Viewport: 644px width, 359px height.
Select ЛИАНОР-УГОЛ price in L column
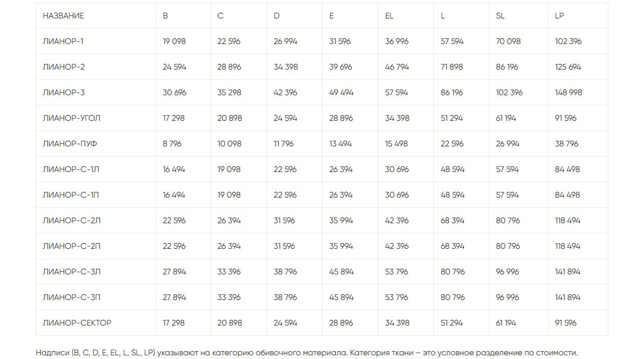point(452,118)
